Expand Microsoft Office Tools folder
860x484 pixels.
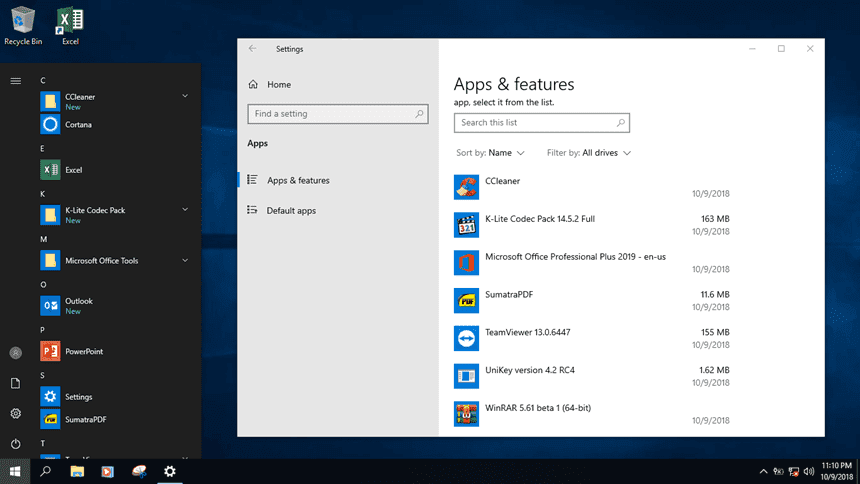pos(185,261)
